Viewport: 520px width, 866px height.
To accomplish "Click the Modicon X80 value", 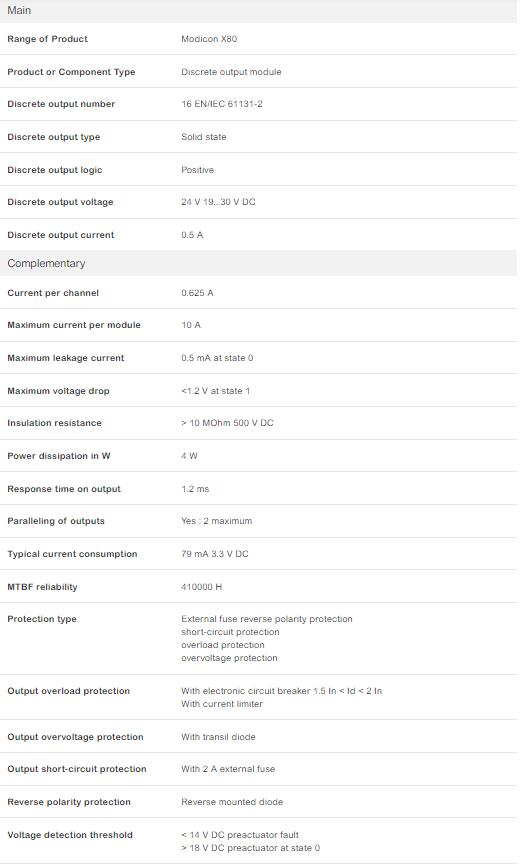I will pos(209,39).
